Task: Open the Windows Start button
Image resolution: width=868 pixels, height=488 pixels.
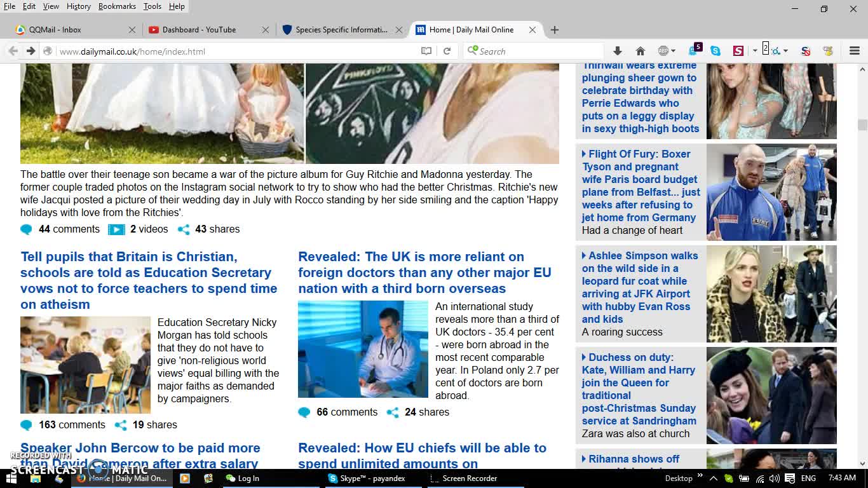Action: (x=11, y=478)
